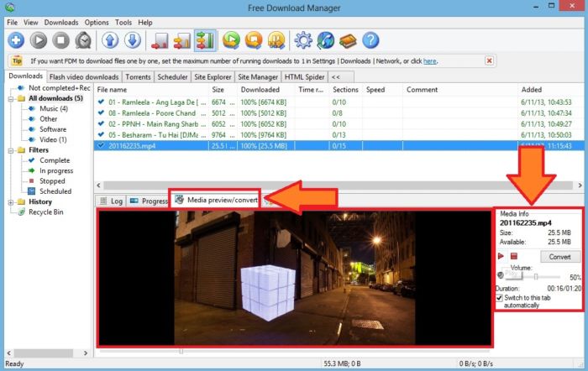Select Medium traffic mode icon
588x371 pixels.
pos(182,40)
